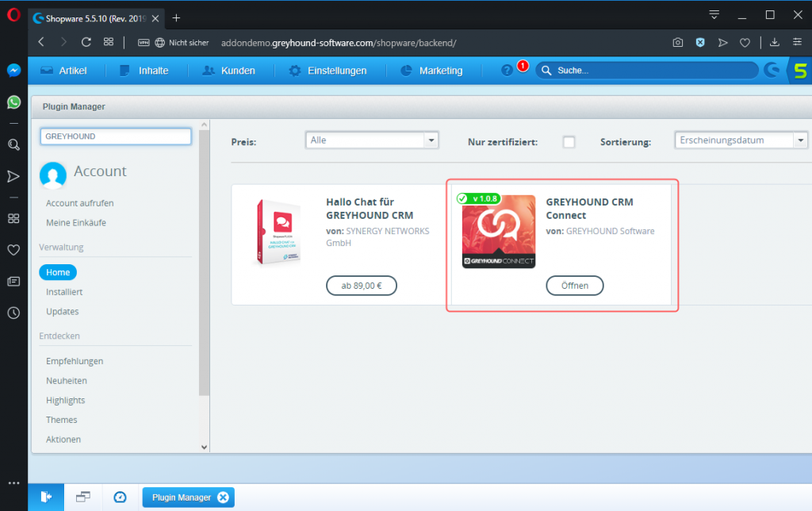Click the red notification badge
This screenshot has height=511, width=812.
click(x=523, y=66)
